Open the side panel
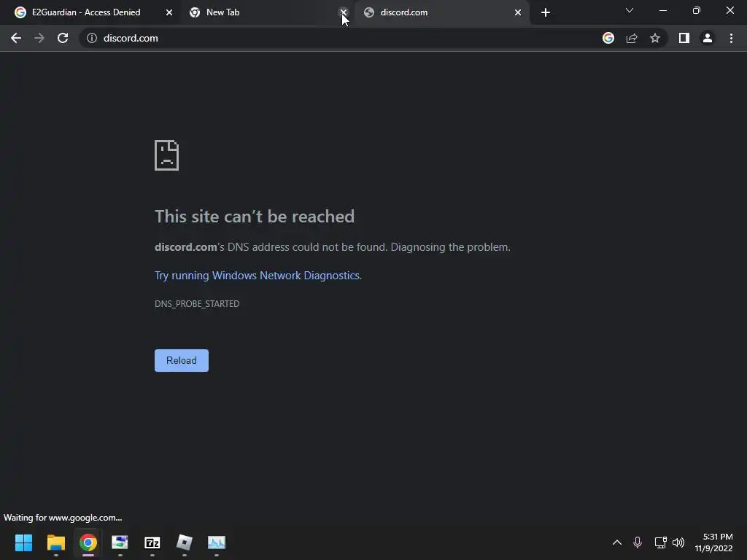 coord(684,38)
